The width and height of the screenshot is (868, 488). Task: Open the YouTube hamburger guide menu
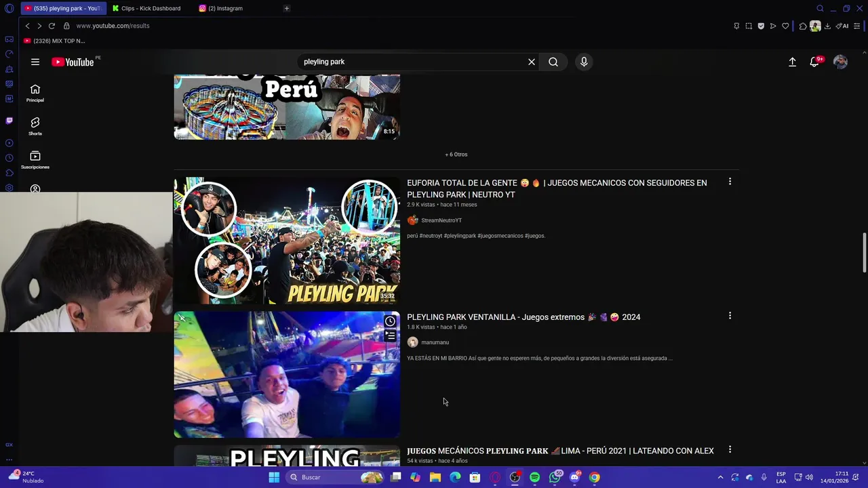click(35, 62)
